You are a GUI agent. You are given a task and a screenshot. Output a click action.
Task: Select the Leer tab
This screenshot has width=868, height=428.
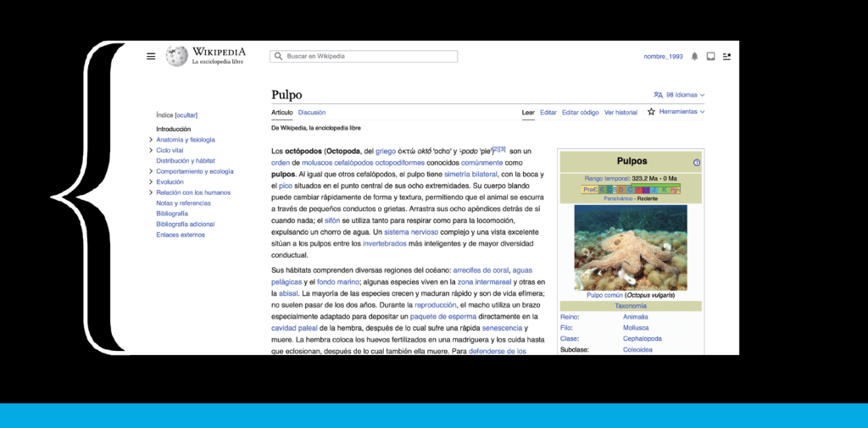[x=528, y=113]
